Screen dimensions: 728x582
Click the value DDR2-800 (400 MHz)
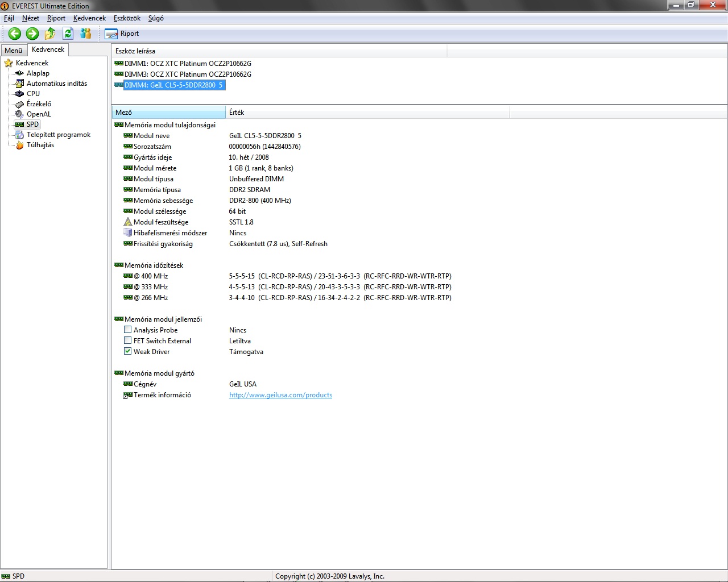pos(260,201)
